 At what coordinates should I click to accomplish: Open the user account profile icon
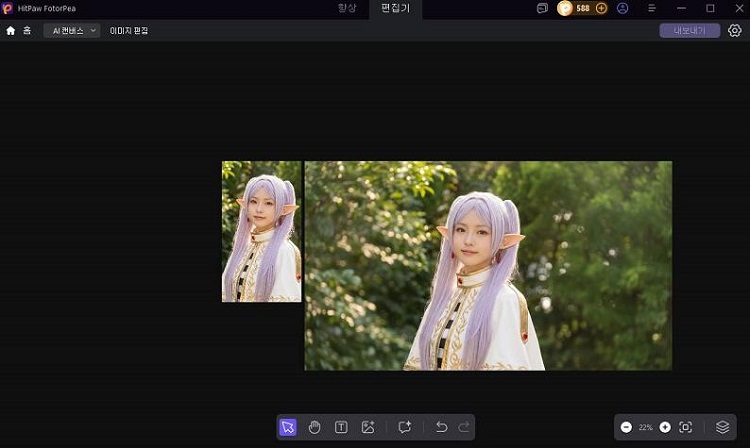(622, 8)
